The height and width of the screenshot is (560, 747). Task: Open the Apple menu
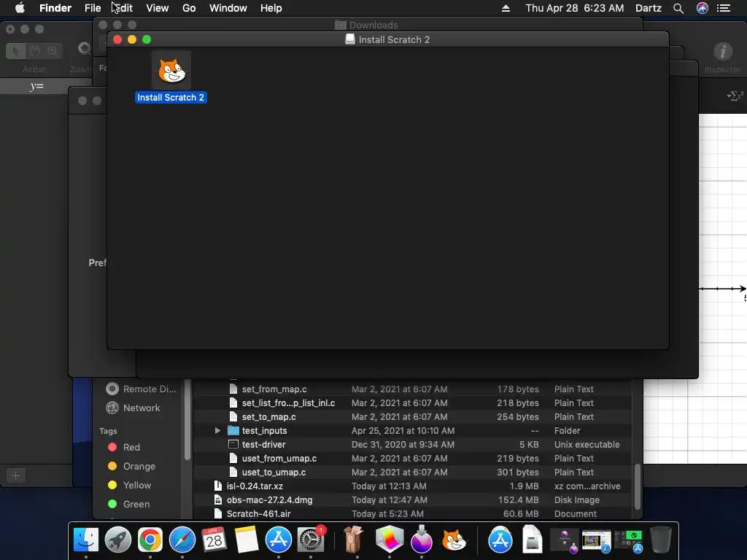(x=20, y=8)
